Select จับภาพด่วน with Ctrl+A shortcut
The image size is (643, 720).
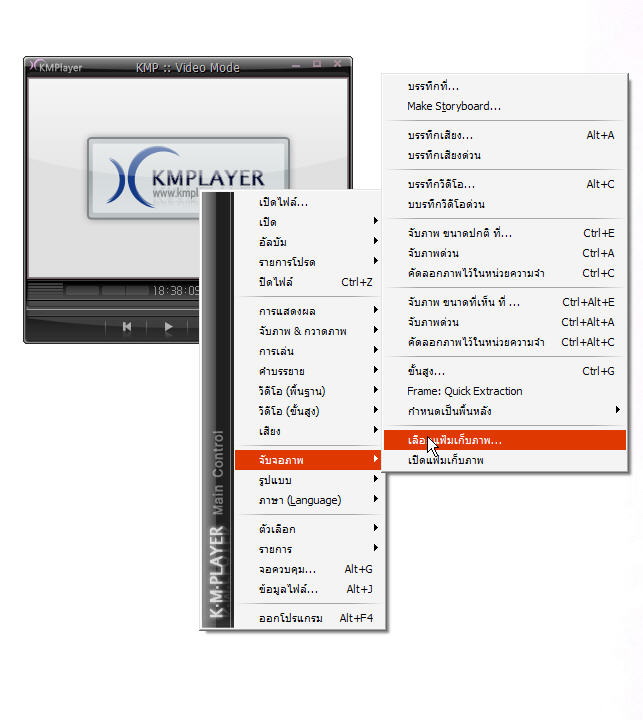pos(504,253)
